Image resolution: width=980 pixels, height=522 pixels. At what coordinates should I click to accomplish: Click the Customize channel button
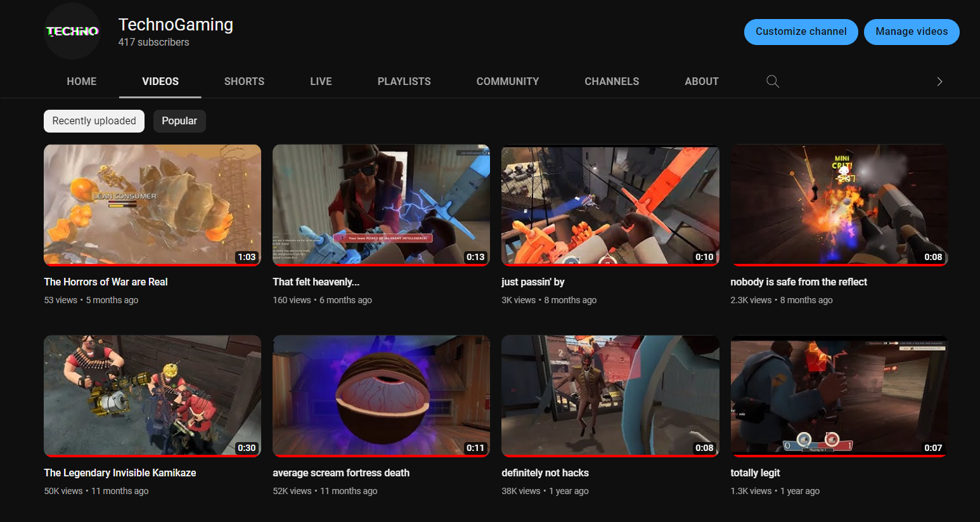[x=801, y=32]
